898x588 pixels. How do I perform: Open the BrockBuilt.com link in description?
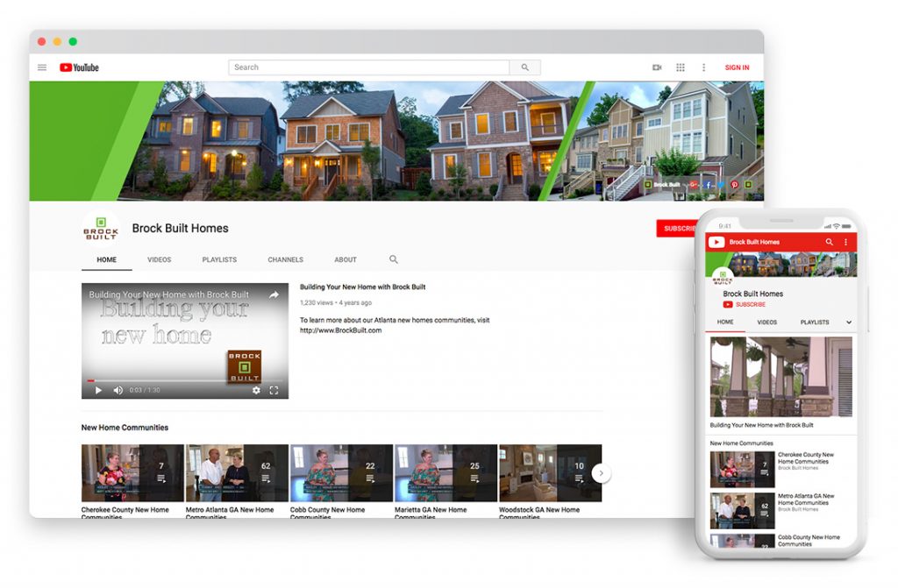tap(341, 330)
